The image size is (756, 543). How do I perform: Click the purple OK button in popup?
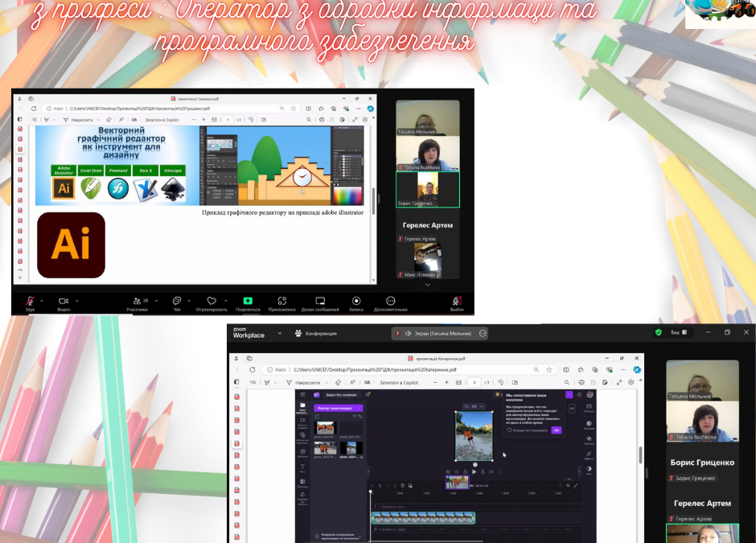click(x=556, y=430)
